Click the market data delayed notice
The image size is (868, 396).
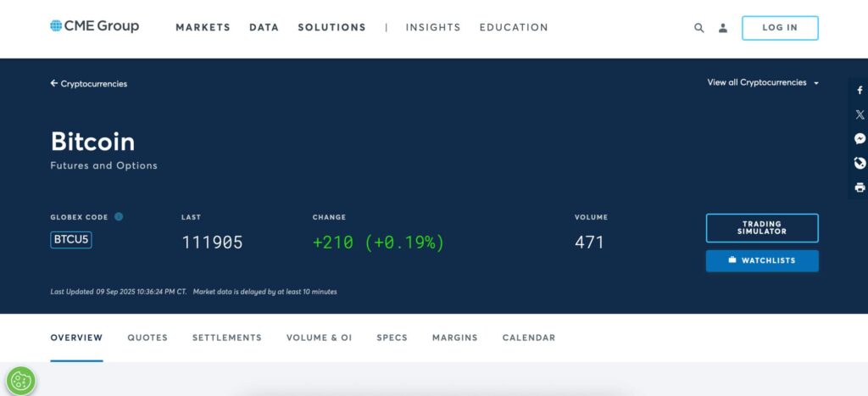pyautogui.click(x=264, y=292)
